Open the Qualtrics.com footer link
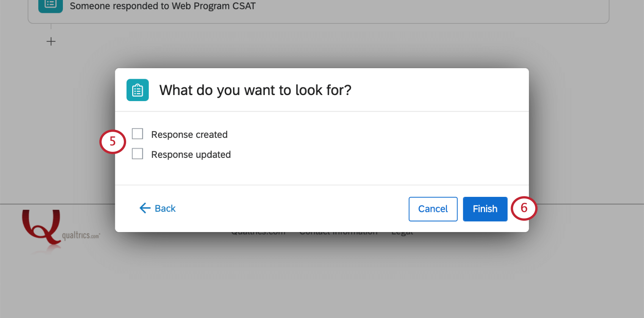The image size is (644, 318). [258, 232]
